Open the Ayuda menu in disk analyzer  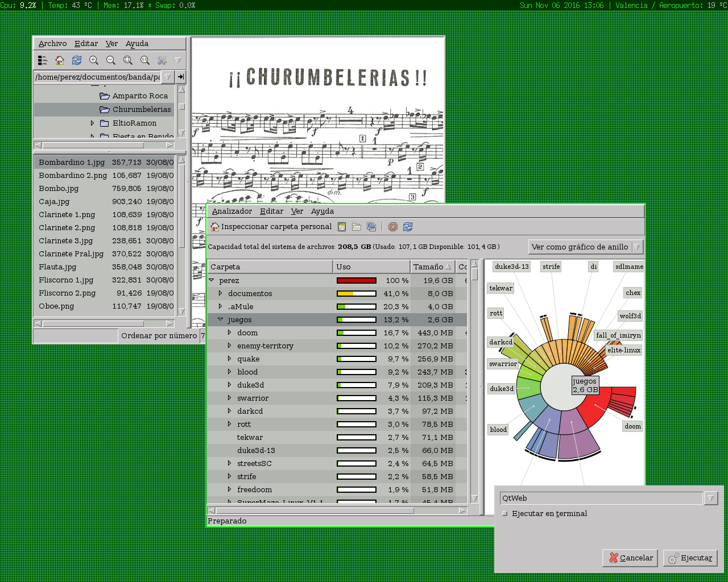click(322, 211)
